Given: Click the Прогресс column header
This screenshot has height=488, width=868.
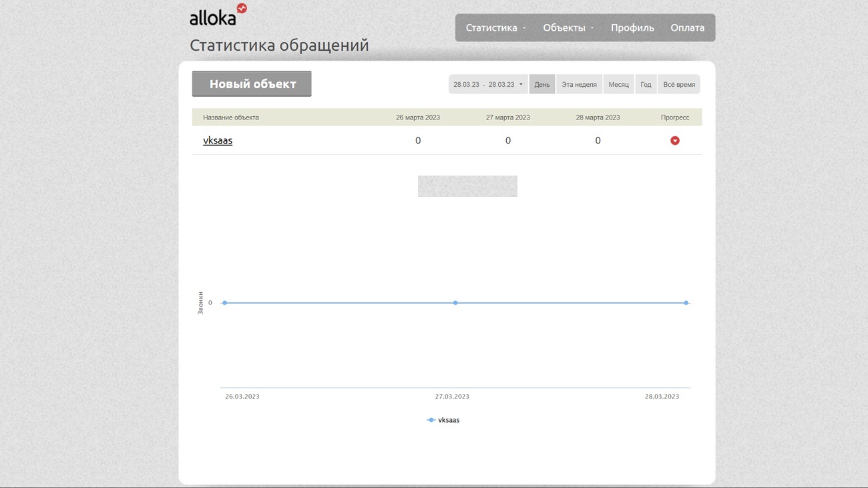Looking at the screenshot, I should 674,117.
